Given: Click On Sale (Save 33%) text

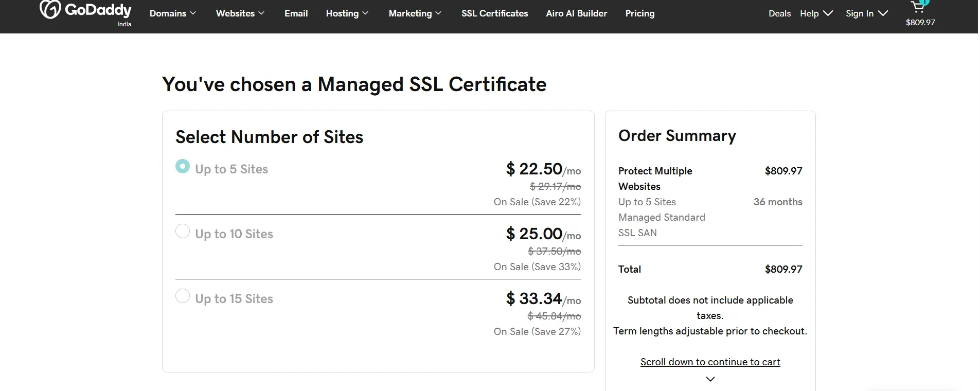Looking at the screenshot, I should click(x=538, y=266).
